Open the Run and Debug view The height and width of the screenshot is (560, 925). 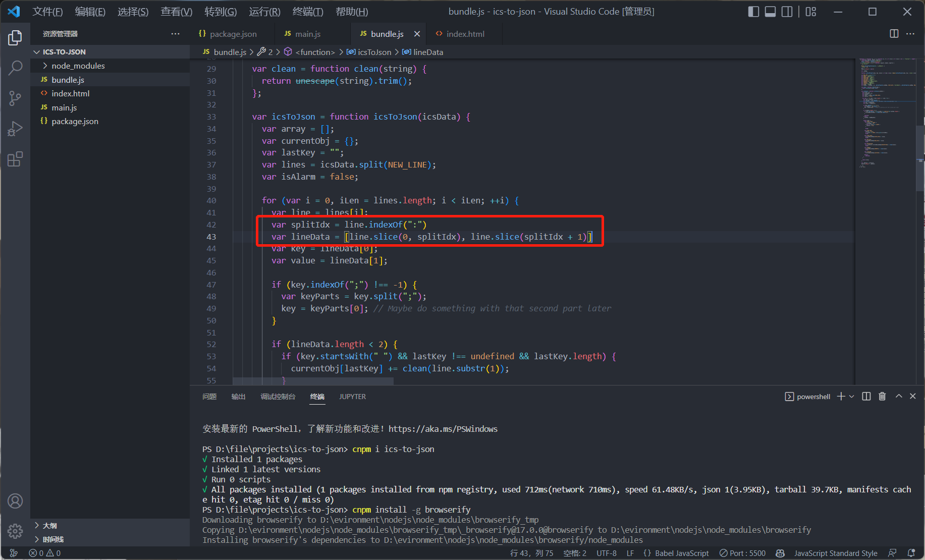[x=15, y=129]
